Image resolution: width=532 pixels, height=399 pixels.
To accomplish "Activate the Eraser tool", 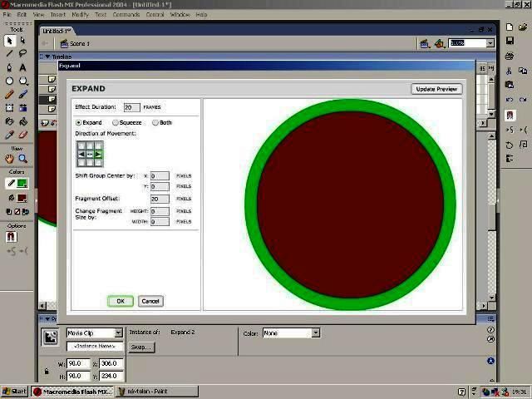I will pyautogui.click(x=22, y=135).
